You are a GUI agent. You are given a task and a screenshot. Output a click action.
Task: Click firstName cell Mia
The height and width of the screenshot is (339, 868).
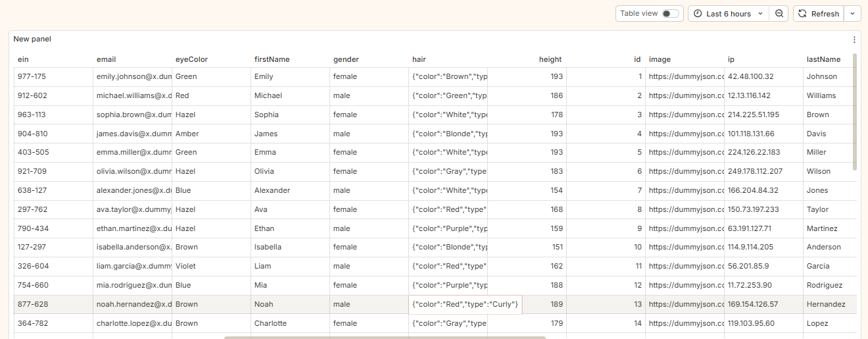click(x=290, y=286)
